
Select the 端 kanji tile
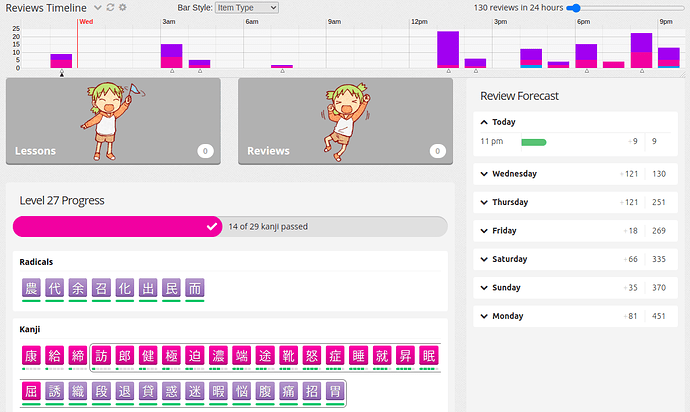[242, 356]
